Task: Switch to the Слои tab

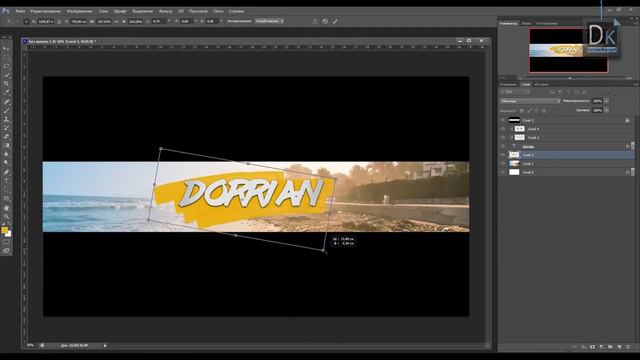Action: click(x=526, y=84)
